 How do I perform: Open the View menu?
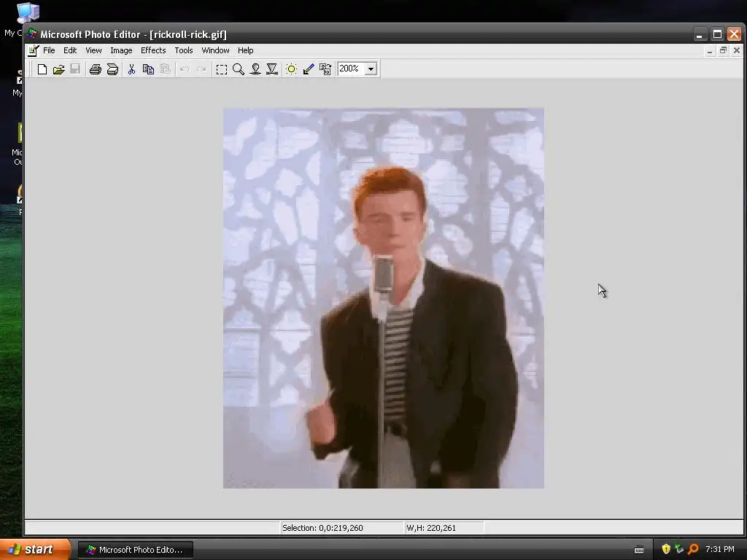pos(93,50)
